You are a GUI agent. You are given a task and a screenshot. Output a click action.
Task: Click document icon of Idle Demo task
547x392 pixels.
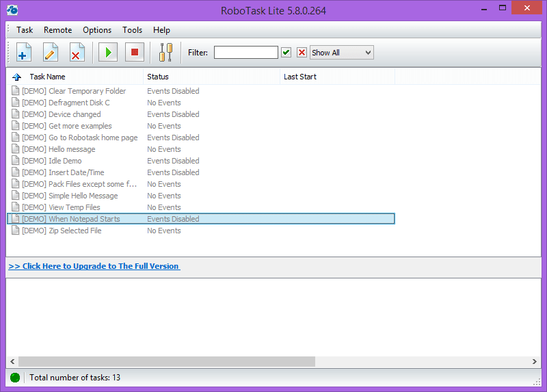[x=15, y=161]
